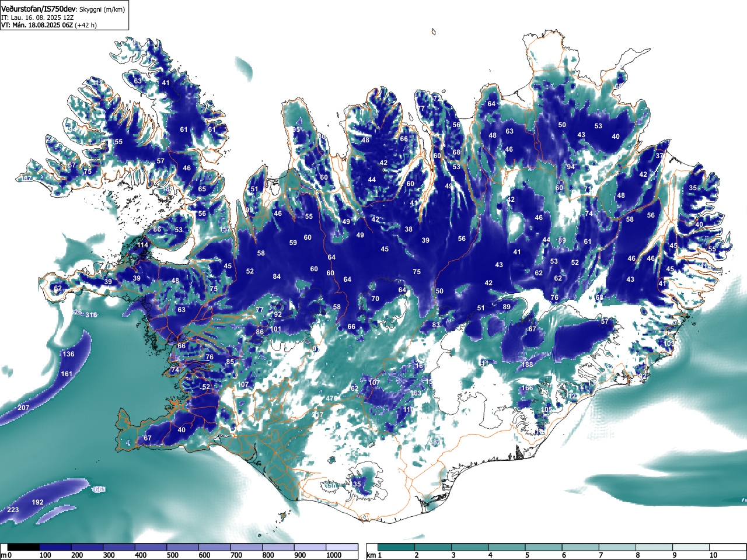747x560 pixels.
Task: Click the map value 99
Action: pyautogui.click(x=249, y=211)
